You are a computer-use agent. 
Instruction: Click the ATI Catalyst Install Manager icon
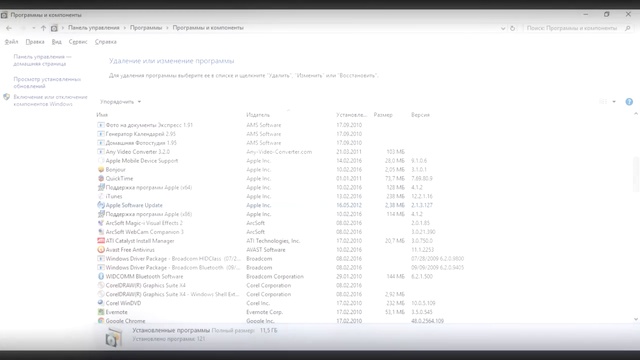click(x=101, y=241)
